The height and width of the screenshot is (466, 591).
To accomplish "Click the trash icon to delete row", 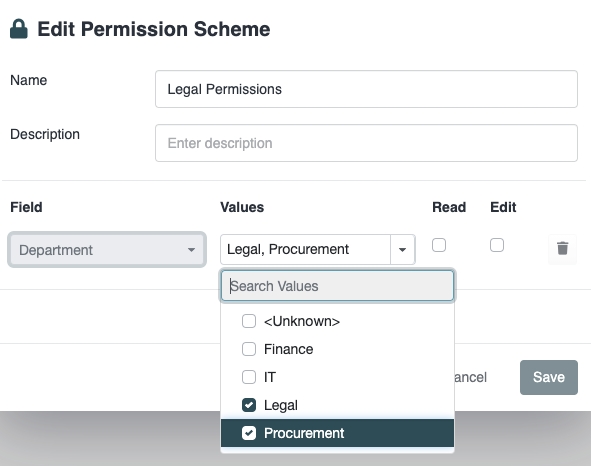I will [x=562, y=248].
